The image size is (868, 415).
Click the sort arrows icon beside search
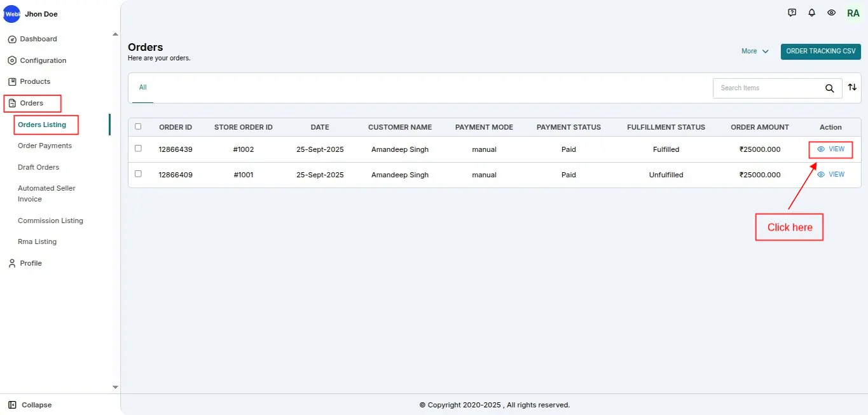852,87
